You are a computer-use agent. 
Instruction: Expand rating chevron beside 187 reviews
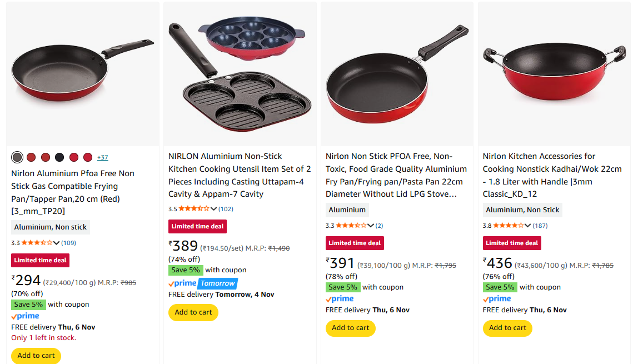tap(528, 226)
